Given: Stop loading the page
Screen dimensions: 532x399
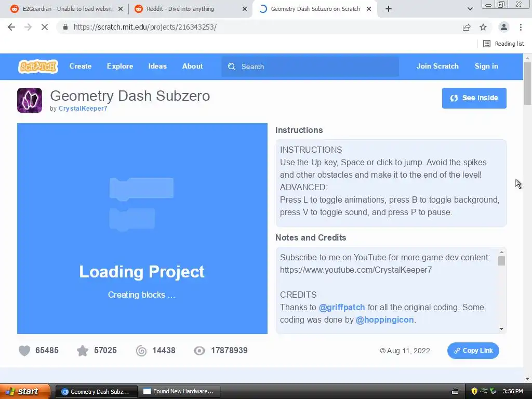Looking at the screenshot, I should (x=45, y=27).
